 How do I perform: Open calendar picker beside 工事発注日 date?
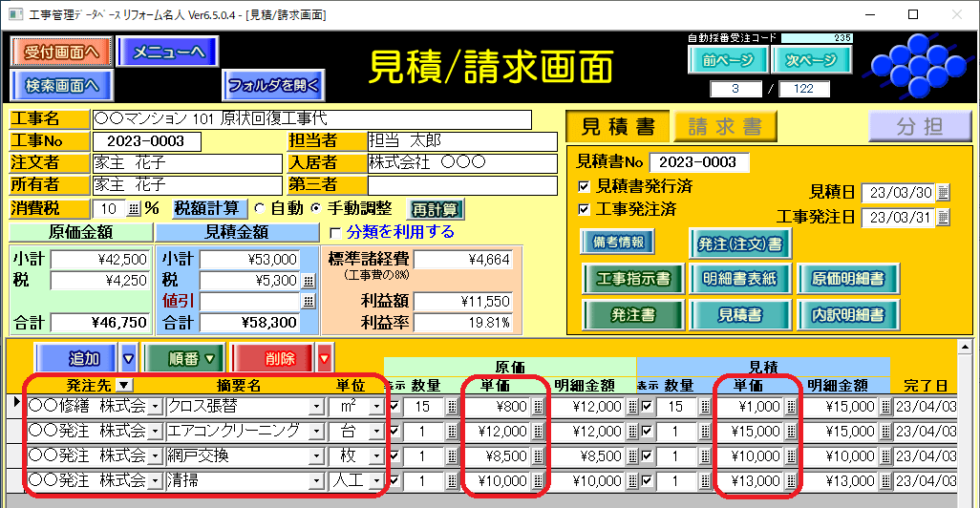pos(944,218)
